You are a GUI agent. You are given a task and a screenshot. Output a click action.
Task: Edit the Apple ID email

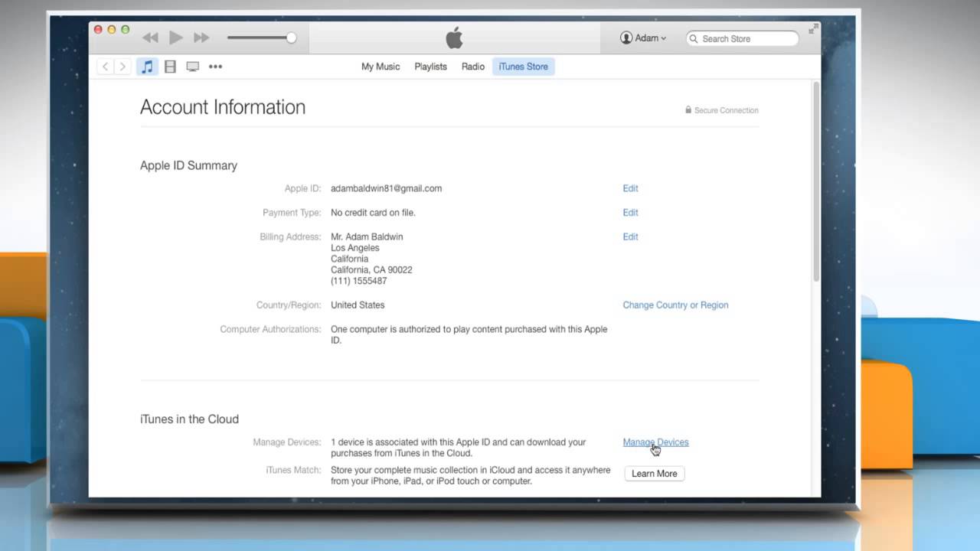coord(630,188)
